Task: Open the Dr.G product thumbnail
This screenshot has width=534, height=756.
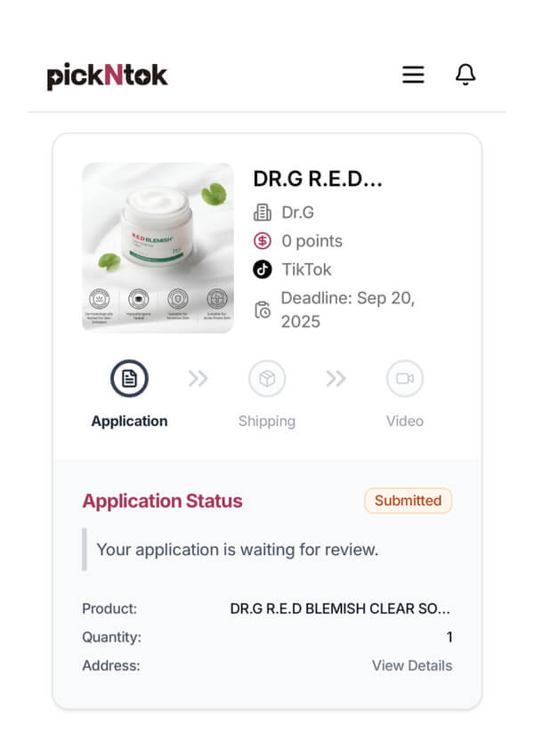Action: coord(158,247)
